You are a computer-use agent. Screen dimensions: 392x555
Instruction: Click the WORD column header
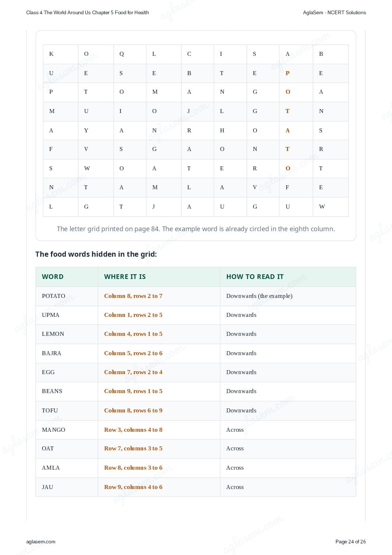coord(52,277)
